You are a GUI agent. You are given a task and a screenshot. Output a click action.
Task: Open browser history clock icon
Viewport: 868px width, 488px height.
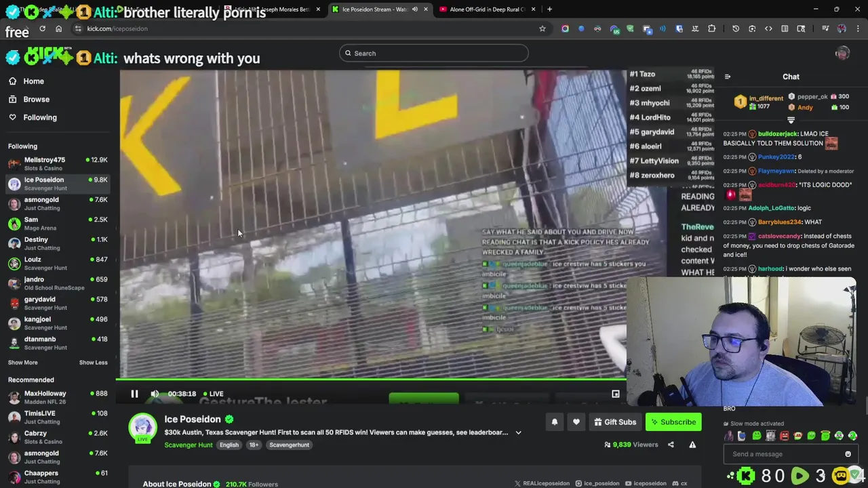[x=736, y=28]
